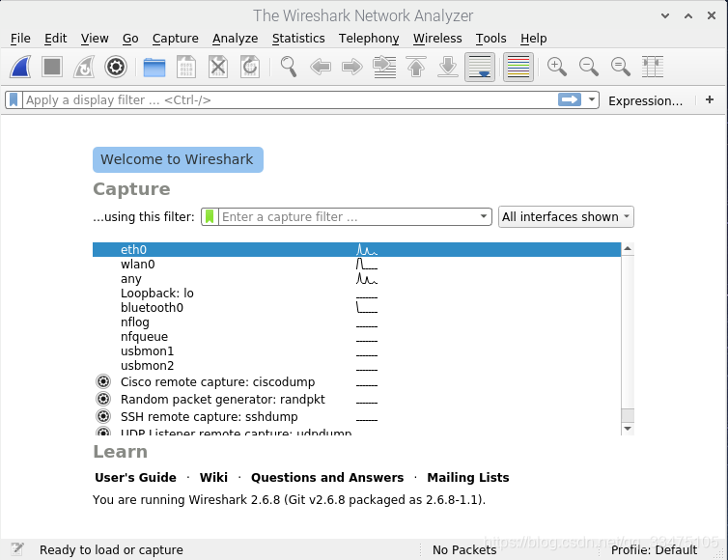Add a filter button with plus icon
The height and width of the screenshot is (560, 728).
click(710, 99)
